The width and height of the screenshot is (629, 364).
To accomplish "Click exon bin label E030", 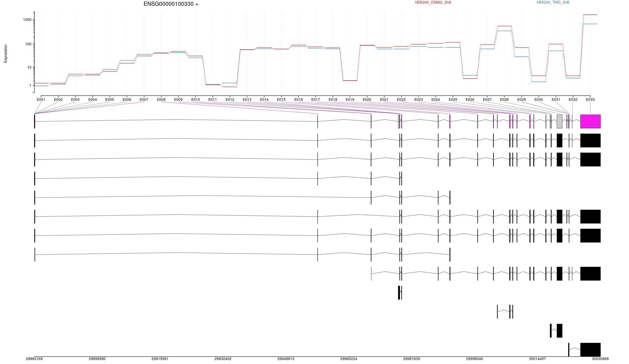I will tap(539, 100).
